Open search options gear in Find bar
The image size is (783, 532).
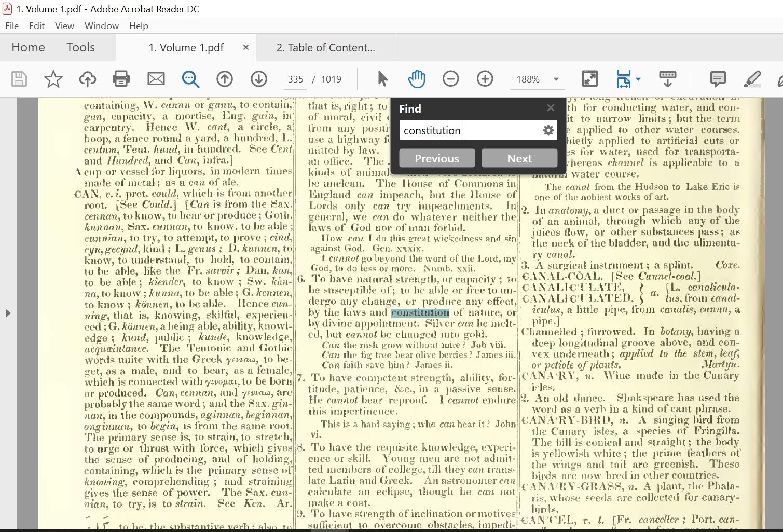[548, 130]
